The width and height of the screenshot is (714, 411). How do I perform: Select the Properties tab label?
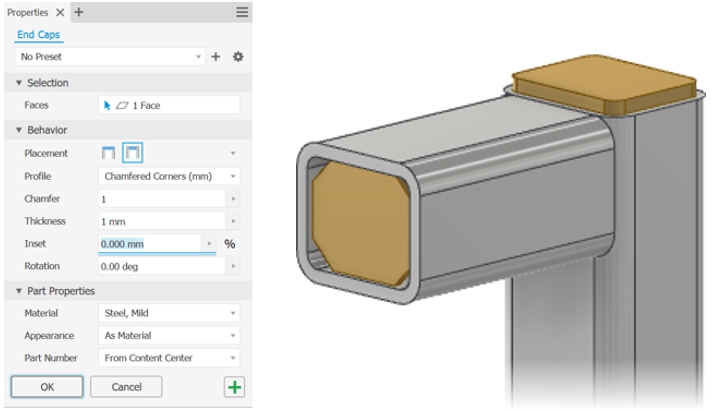click(27, 12)
